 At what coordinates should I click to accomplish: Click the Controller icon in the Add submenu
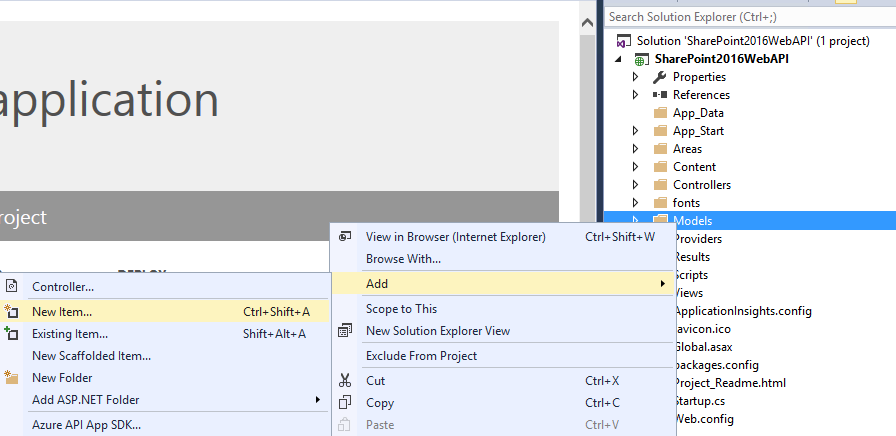(x=11, y=287)
